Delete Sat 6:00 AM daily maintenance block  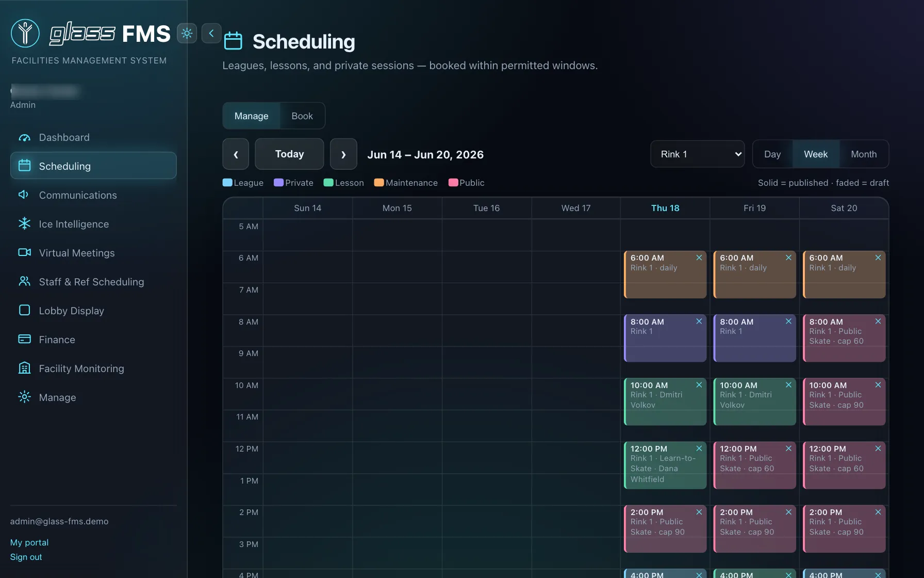(x=878, y=258)
